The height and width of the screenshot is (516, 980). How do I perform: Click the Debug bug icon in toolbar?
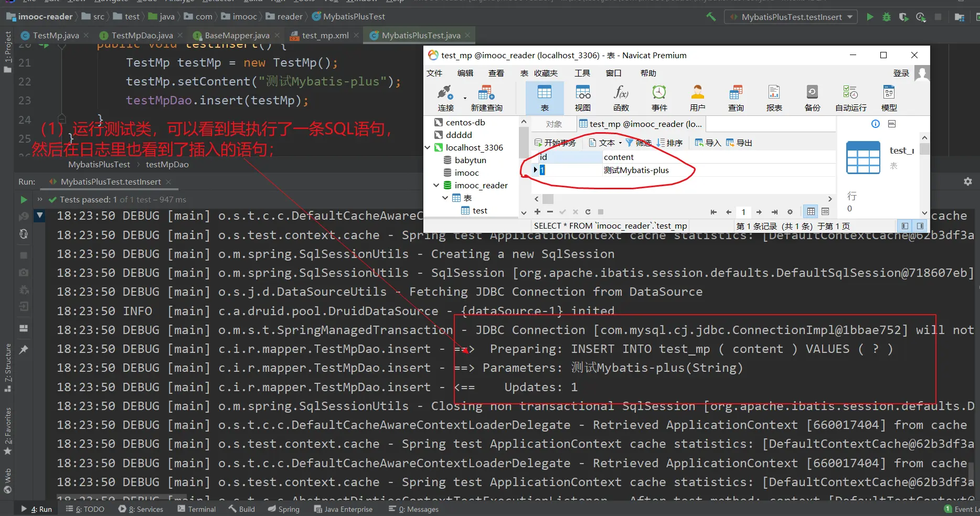[x=887, y=17]
